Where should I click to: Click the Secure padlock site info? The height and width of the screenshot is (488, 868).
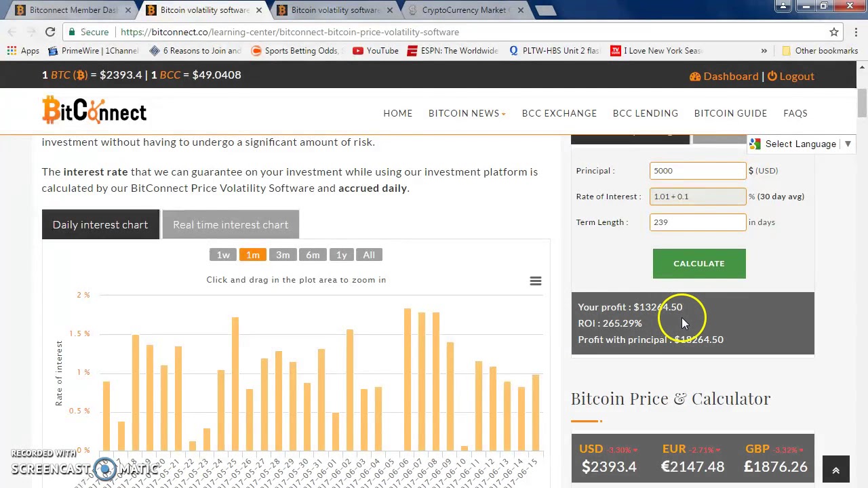coord(88,32)
